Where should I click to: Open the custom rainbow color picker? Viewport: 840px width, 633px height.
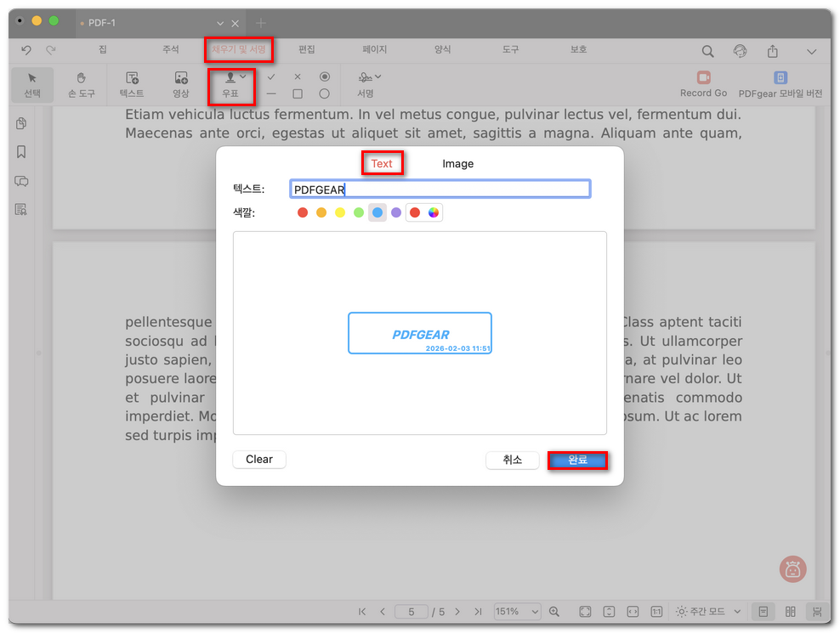pyautogui.click(x=434, y=212)
